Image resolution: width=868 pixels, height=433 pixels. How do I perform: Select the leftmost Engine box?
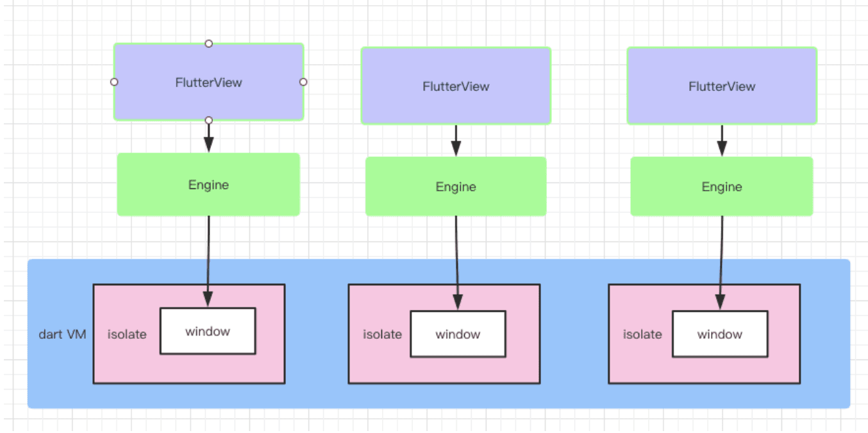coord(208,184)
